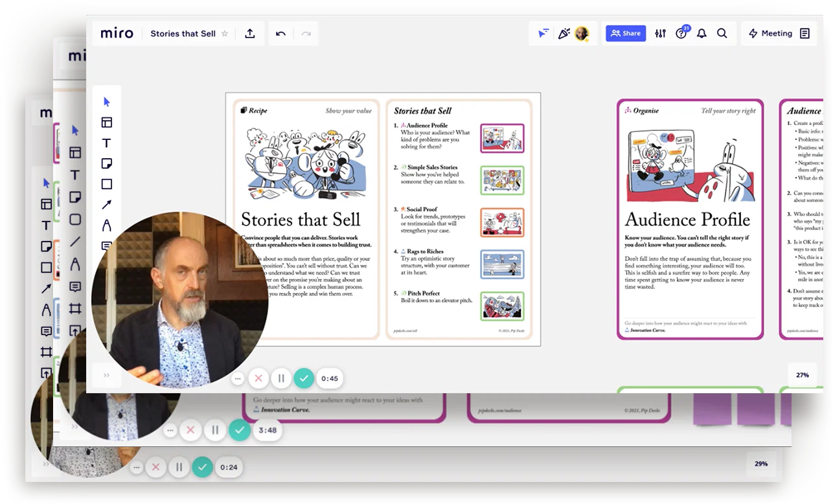Expand the bottom-left panel with double chevrons
Screen dimensions: 833x504
pos(106,375)
